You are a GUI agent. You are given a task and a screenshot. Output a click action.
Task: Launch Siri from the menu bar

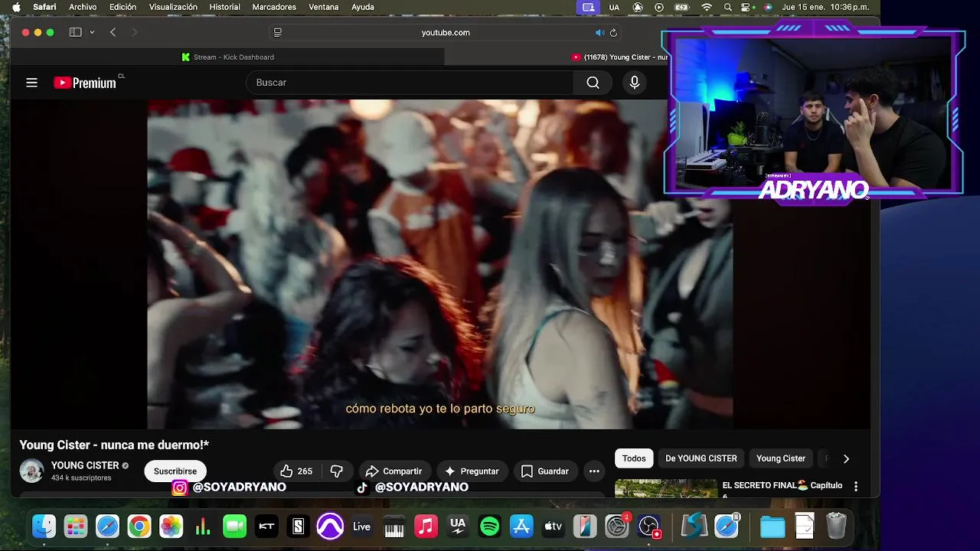(767, 7)
